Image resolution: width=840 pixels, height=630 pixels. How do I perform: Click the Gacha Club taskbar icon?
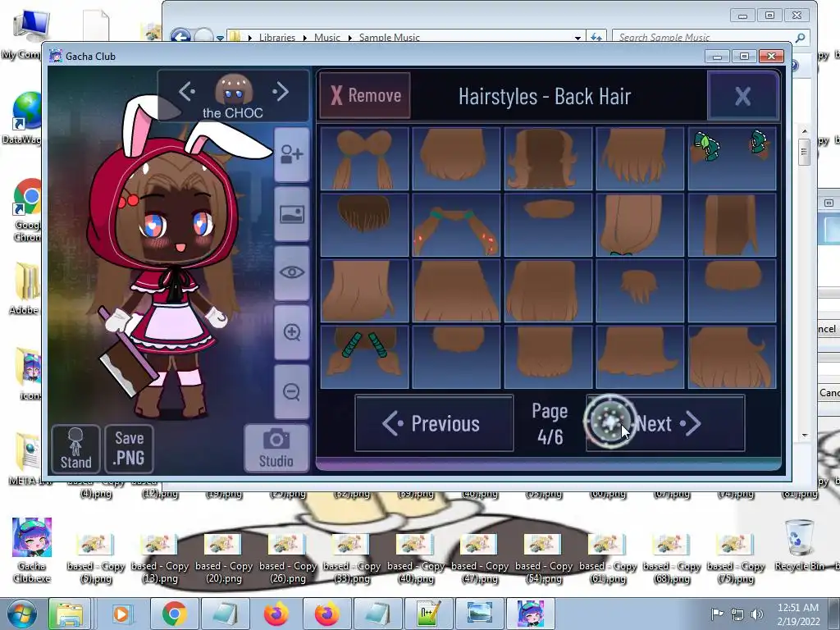tap(531, 614)
